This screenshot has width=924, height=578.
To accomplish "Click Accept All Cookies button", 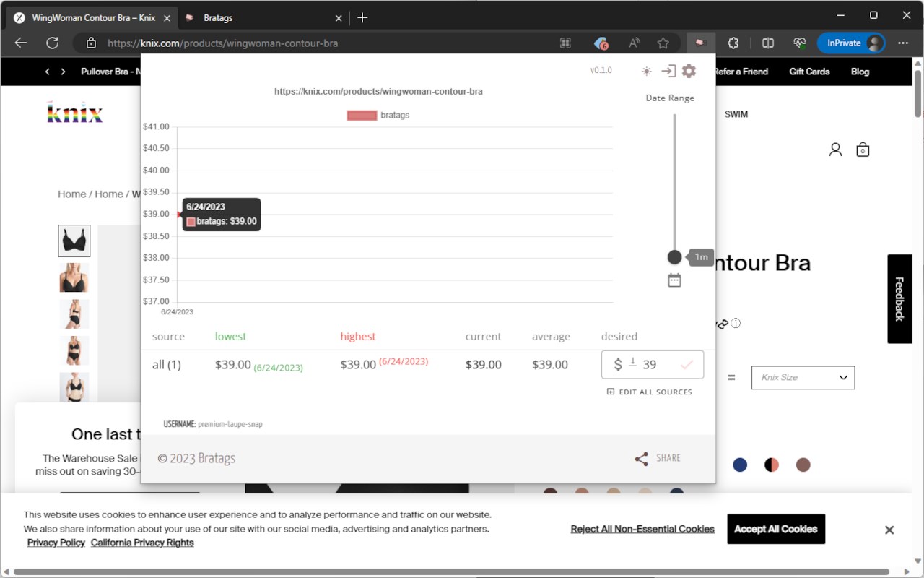I will click(x=776, y=529).
